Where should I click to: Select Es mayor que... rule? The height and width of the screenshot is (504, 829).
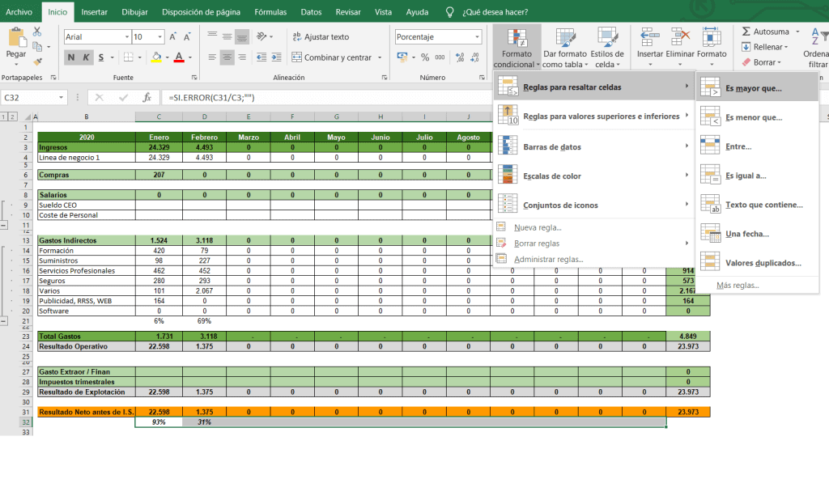[758, 88]
